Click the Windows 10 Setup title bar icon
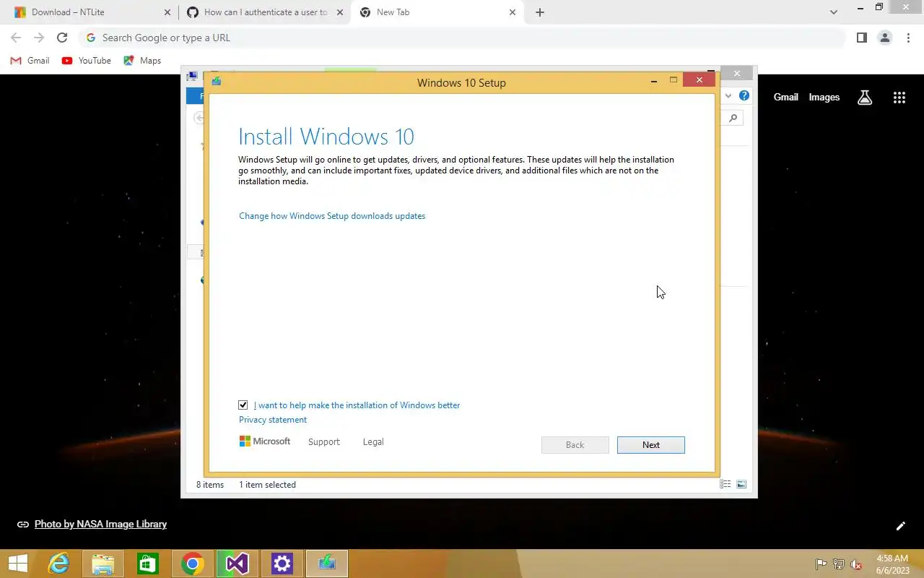924x578 pixels. pyautogui.click(x=216, y=81)
